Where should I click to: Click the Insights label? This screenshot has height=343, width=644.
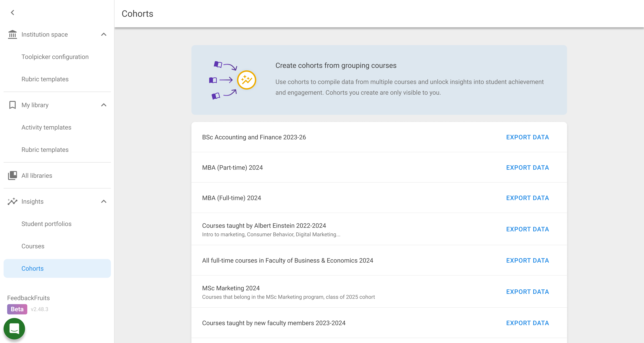(32, 201)
